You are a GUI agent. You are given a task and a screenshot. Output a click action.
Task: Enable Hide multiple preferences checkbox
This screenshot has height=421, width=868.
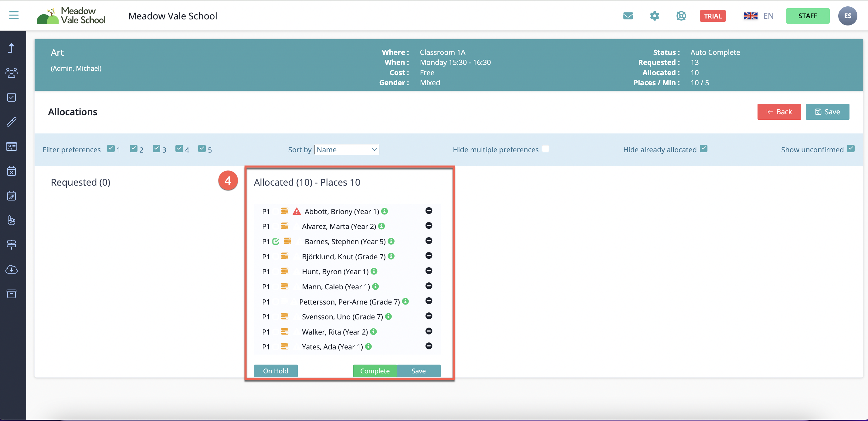[545, 149]
